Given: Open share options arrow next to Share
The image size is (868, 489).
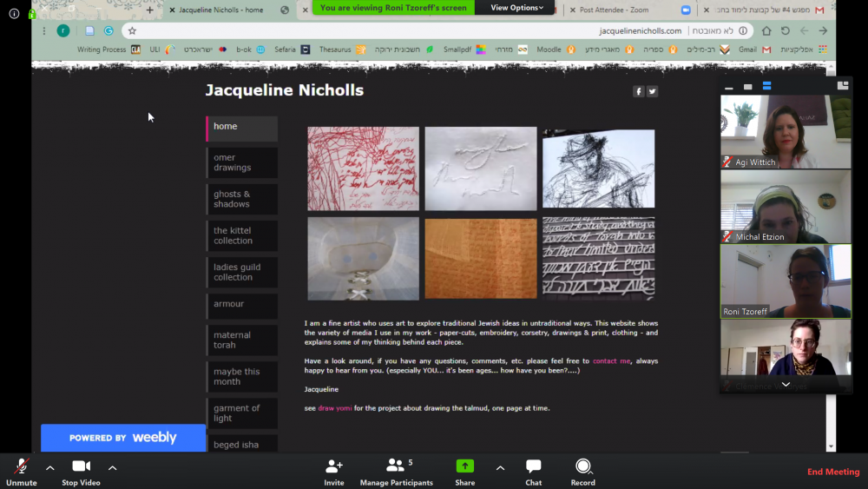Looking at the screenshot, I should point(501,468).
